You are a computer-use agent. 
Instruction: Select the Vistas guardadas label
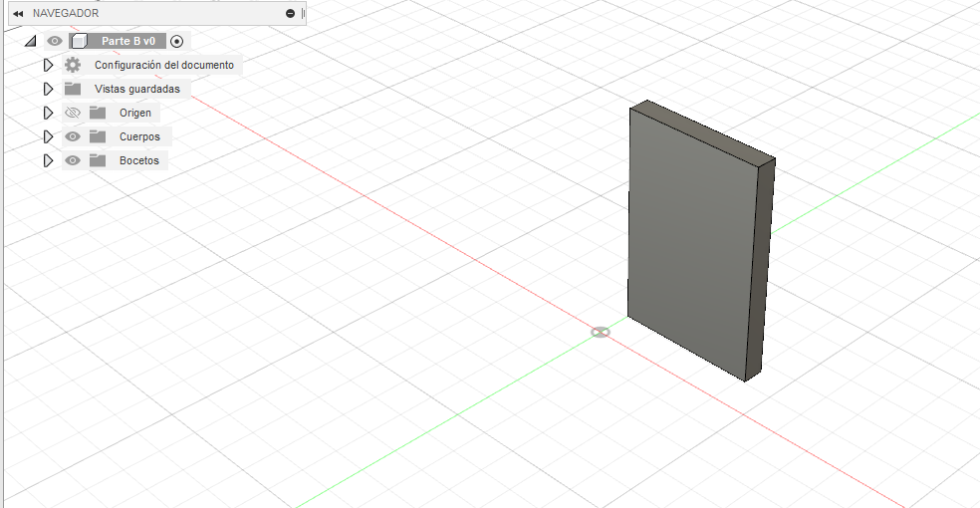click(136, 89)
